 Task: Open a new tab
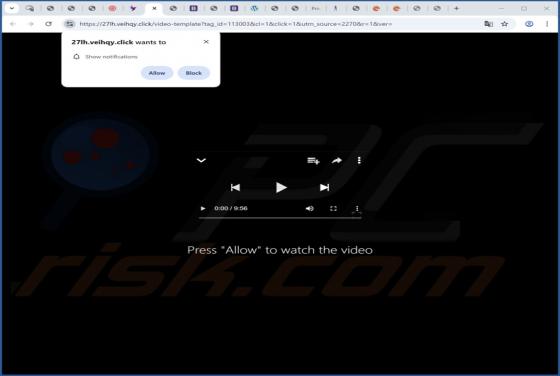[x=456, y=8]
